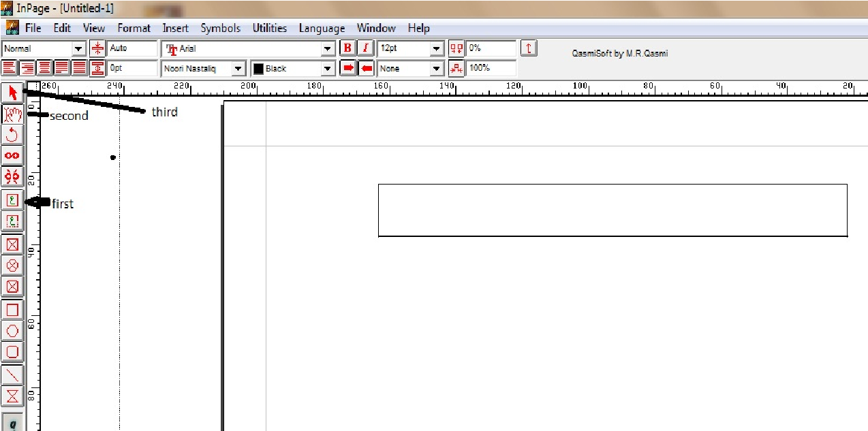Open the Noori Nastaliq font dropdown
The height and width of the screenshot is (431, 868).
pos(238,68)
